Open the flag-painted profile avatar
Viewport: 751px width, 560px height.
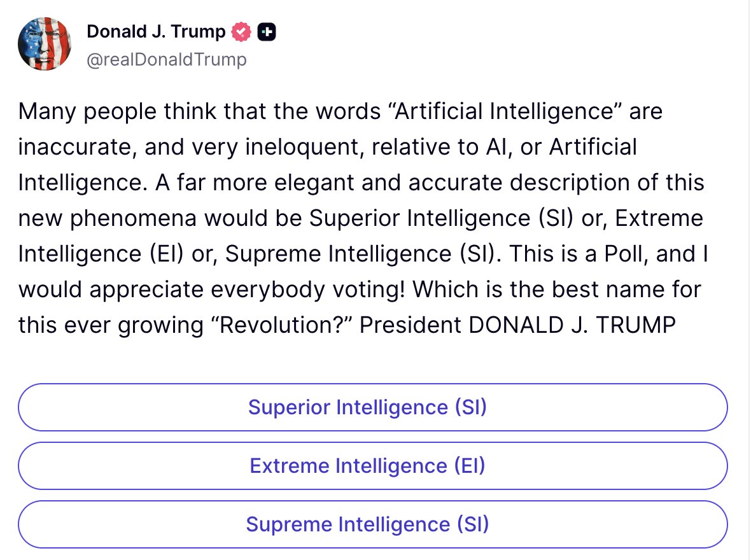(x=45, y=44)
